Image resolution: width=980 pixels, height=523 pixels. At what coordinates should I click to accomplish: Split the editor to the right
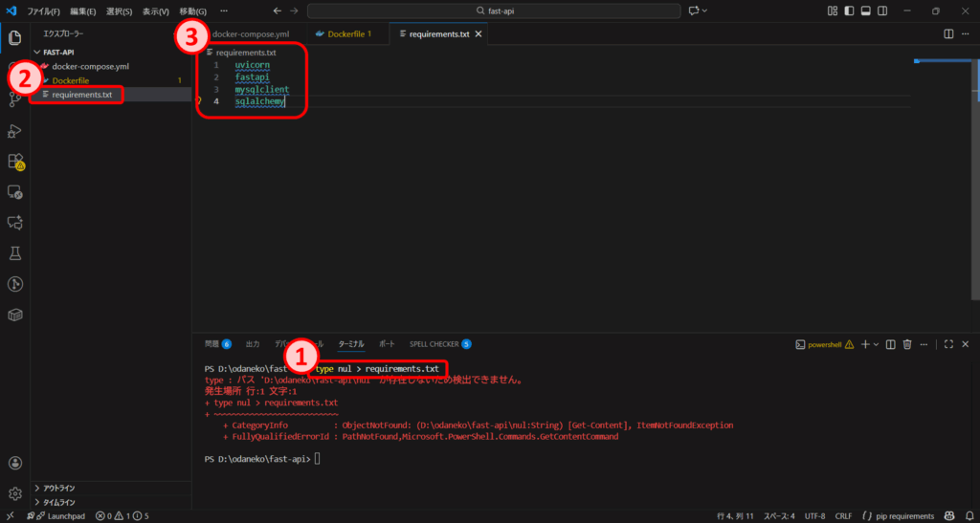click(x=948, y=34)
